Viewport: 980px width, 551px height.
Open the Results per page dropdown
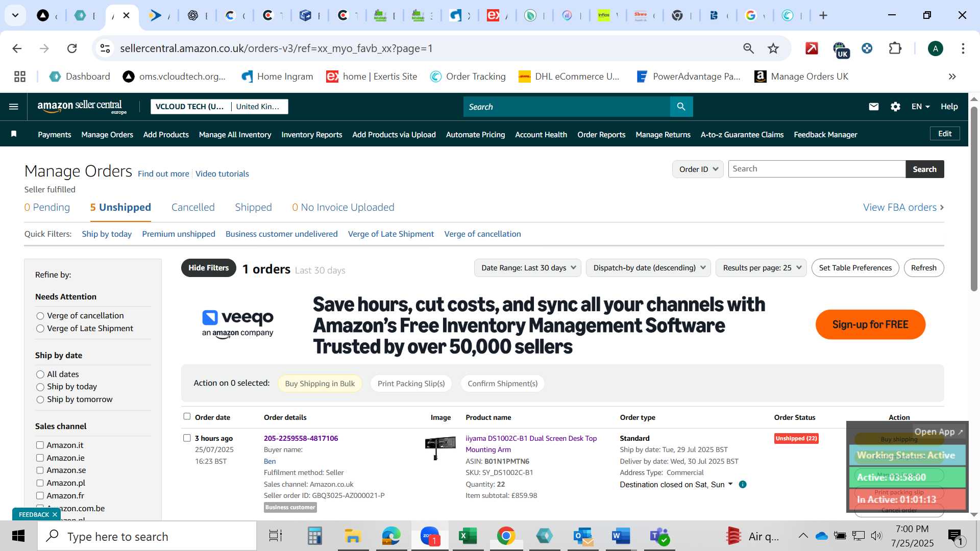761,268
